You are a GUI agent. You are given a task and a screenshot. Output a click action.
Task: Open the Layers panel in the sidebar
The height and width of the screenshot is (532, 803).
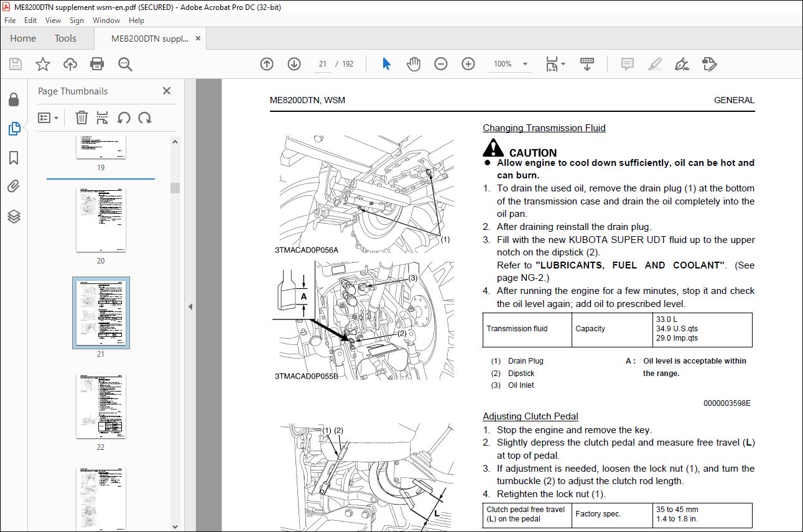[x=14, y=216]
